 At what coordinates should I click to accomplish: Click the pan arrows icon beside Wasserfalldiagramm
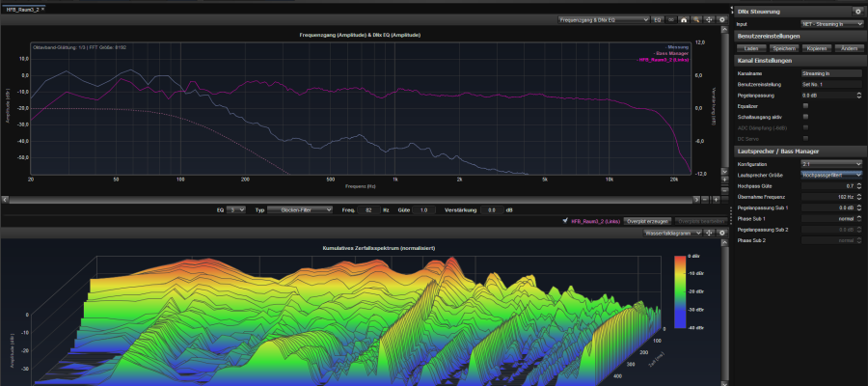pyautogui.click(x=709, y=234)
